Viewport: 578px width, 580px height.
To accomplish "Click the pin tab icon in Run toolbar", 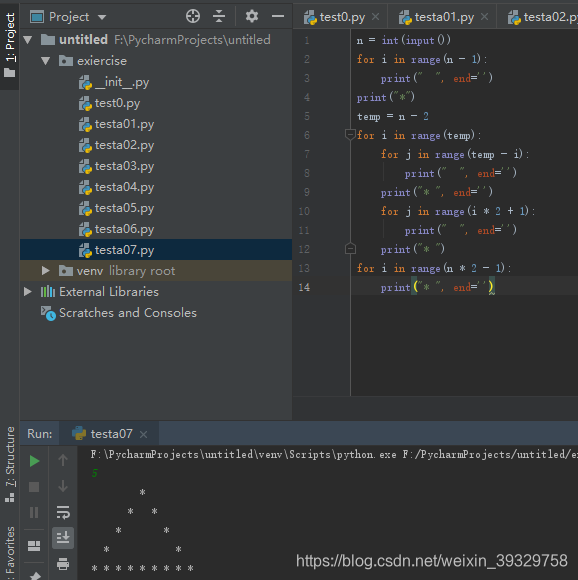I will point(35,576).
